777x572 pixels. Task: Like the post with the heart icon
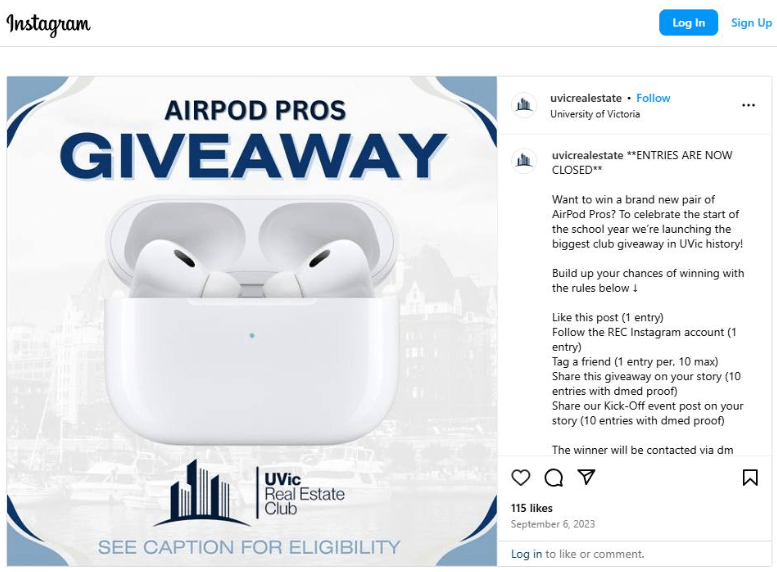click(x=520, y=477)
